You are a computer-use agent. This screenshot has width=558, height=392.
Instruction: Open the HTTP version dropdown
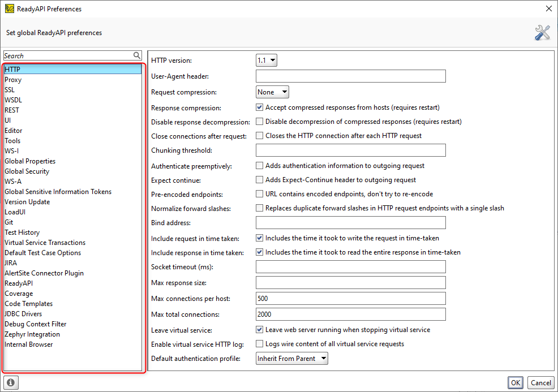pos(267,60)
